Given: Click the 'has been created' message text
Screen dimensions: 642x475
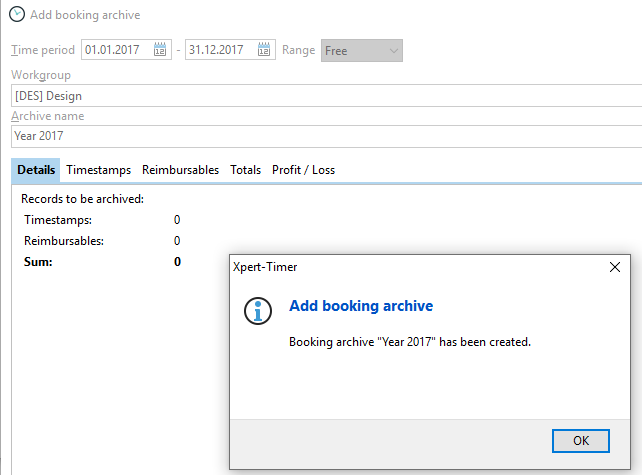Looking at the screenshot, I should [409, 342].
